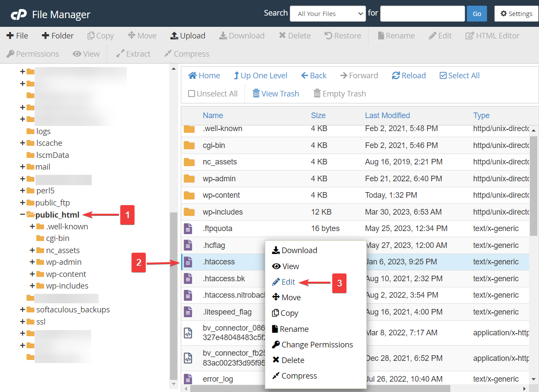Open the Upload tool
The height and width of the screenshot is (392, 539).
click(188, 35)
